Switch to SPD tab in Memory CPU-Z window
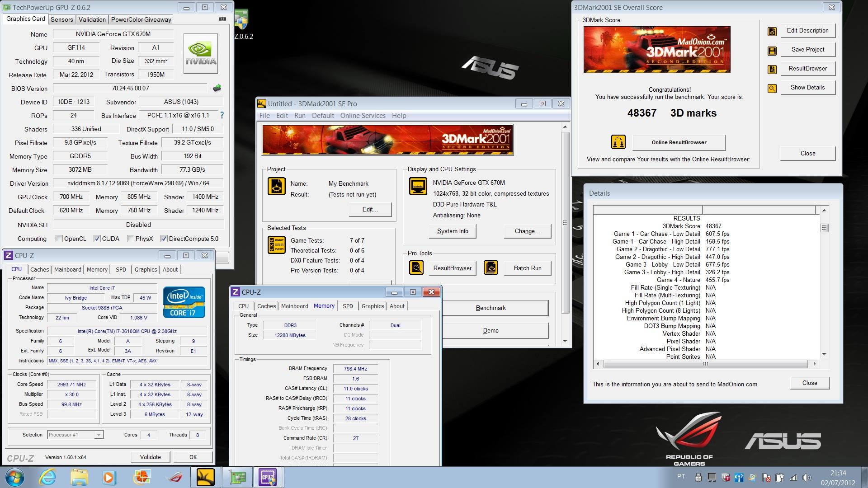Viewport: 868px width, 488px height. click(x=348, y=306)
